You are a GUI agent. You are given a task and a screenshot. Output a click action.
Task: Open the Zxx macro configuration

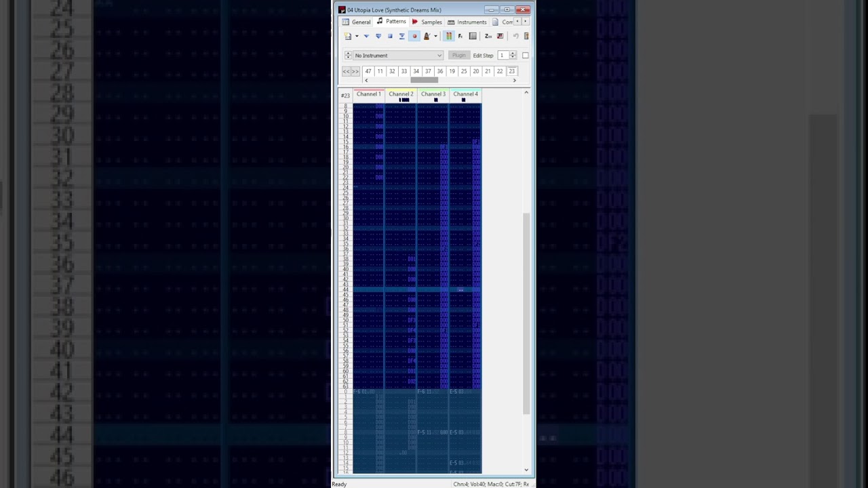(488, 36)
